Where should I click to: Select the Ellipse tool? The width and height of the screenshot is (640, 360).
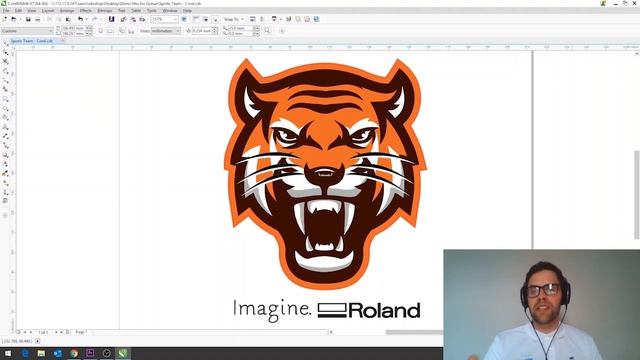click(5, 109)
